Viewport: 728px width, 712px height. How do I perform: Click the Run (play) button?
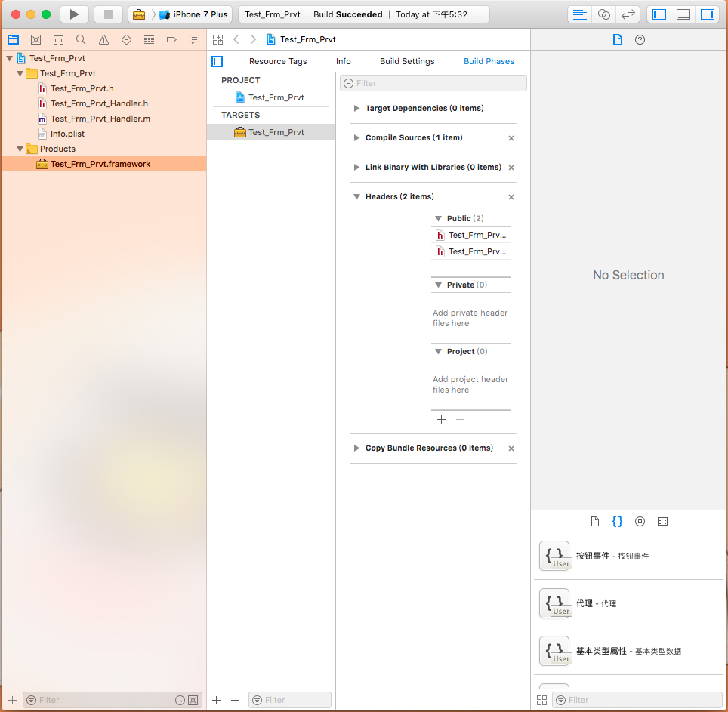(x=74, y=14)
